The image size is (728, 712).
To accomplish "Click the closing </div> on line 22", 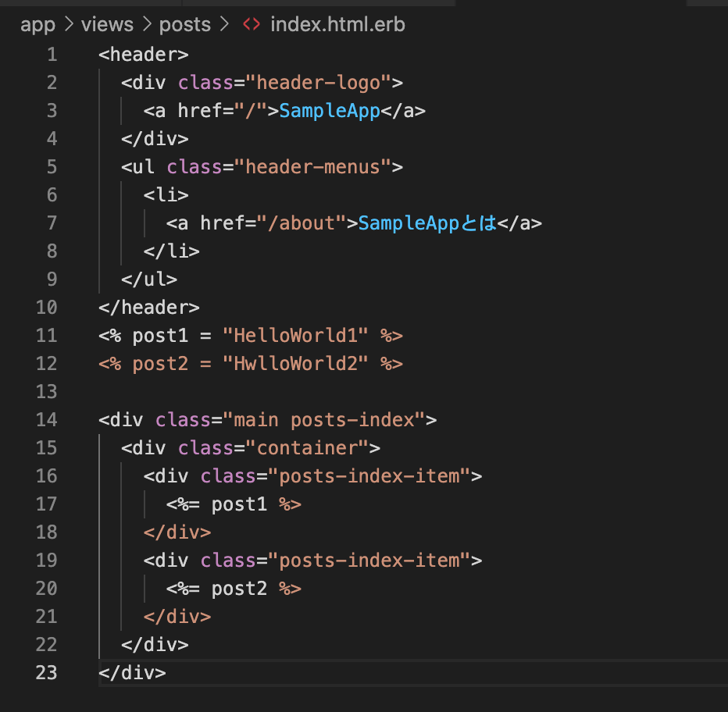I will pyautogui.click(x=155, y=645).
